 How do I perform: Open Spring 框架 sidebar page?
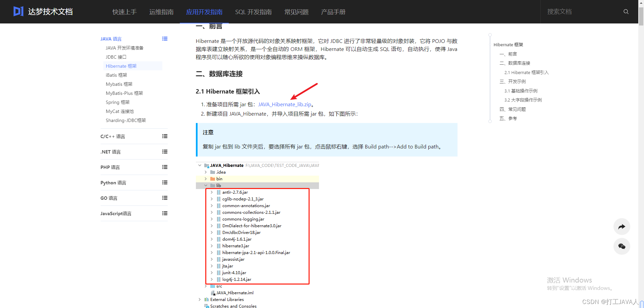click(x=118, y=102)
